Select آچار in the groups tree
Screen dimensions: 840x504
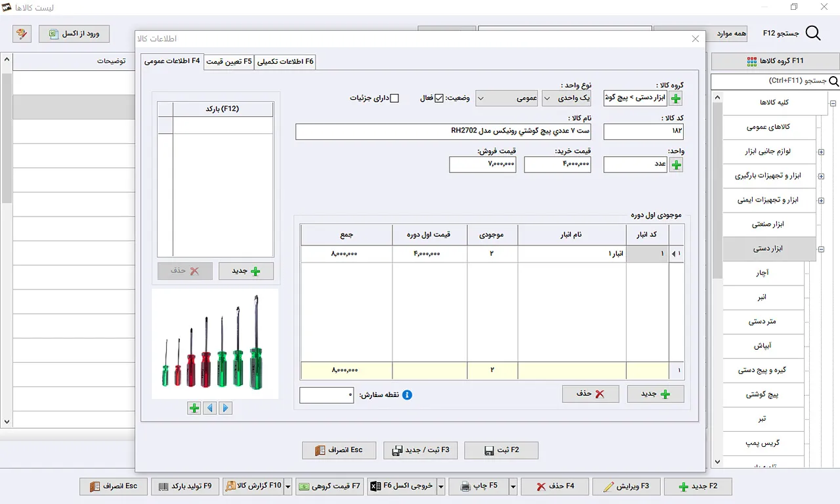click(x=763, y=274)
